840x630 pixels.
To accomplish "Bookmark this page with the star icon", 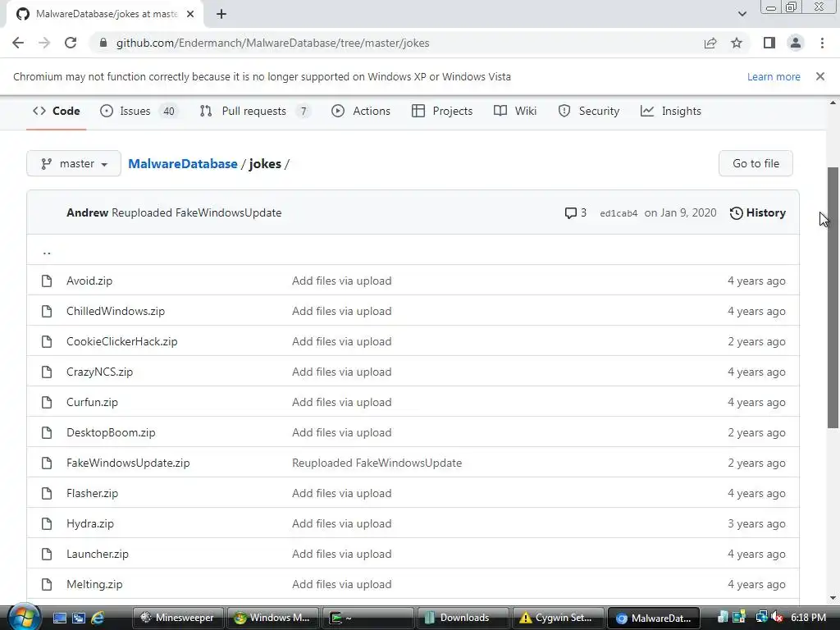I will tap(737, 43).
